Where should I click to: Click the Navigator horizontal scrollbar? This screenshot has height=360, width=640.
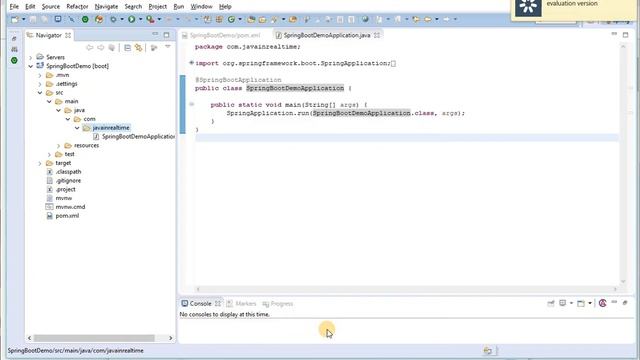(x=94, y=338)
